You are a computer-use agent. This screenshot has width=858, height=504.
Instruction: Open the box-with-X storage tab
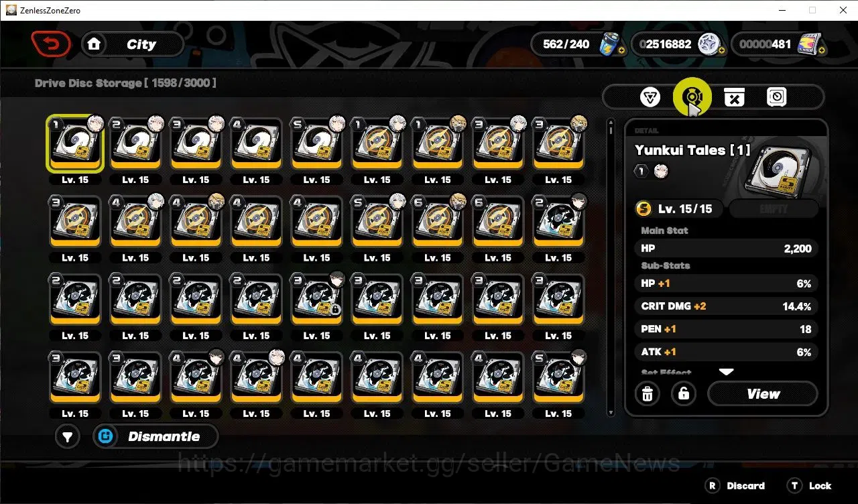pos(734,97)
